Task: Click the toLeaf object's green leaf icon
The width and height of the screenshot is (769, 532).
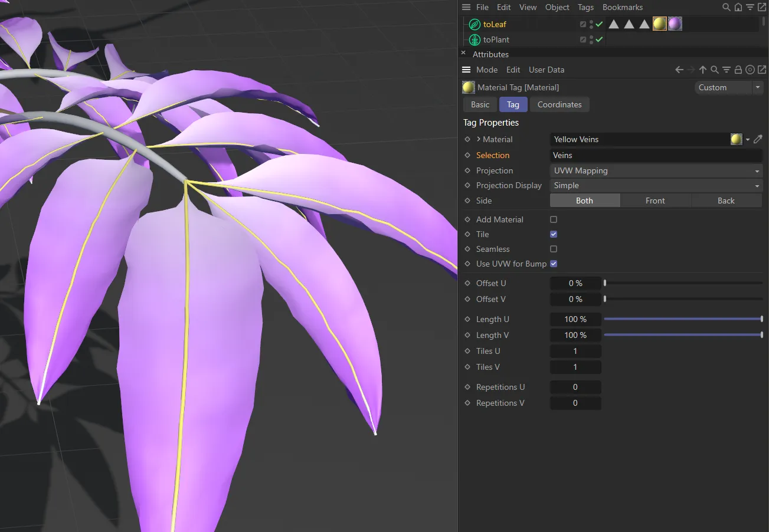Action: point(473,24)
